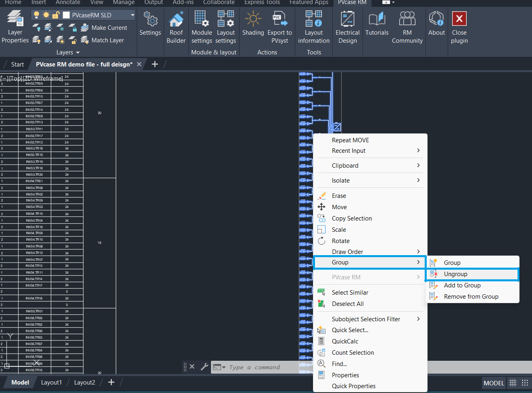Open Module settings

pos(202,27)
